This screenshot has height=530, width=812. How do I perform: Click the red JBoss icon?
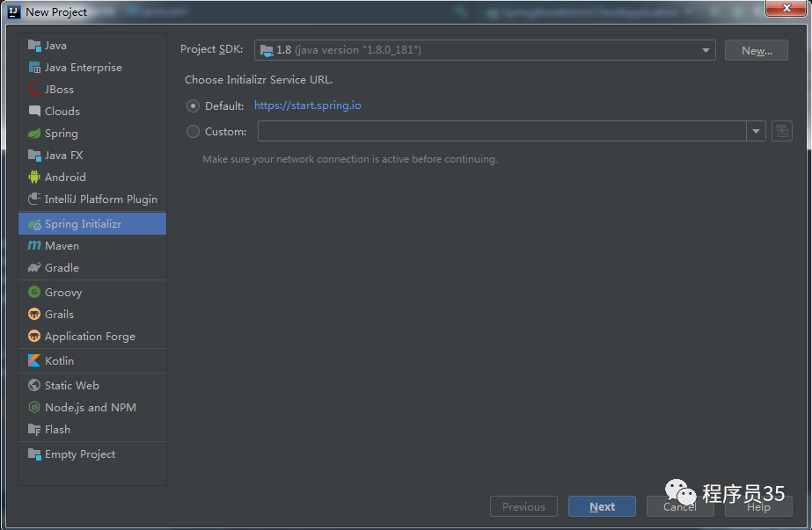click(x=34, y=90)
